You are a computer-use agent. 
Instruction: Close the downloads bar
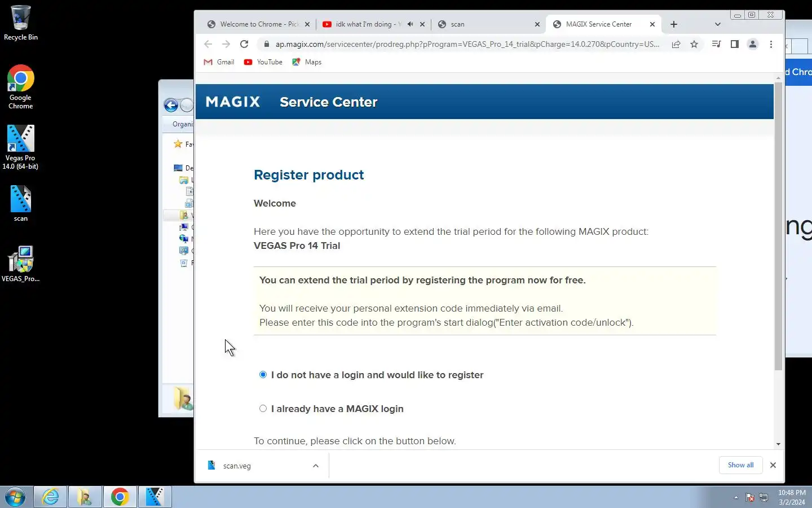coord(773,465)
